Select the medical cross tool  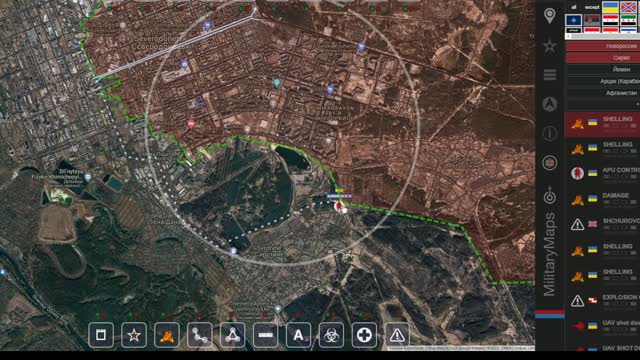tap(364, 335)
